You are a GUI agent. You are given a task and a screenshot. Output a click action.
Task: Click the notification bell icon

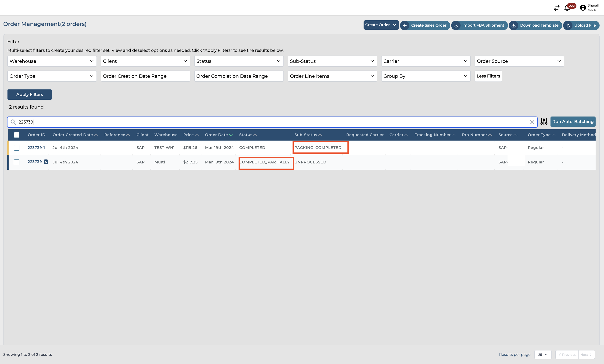567,8
